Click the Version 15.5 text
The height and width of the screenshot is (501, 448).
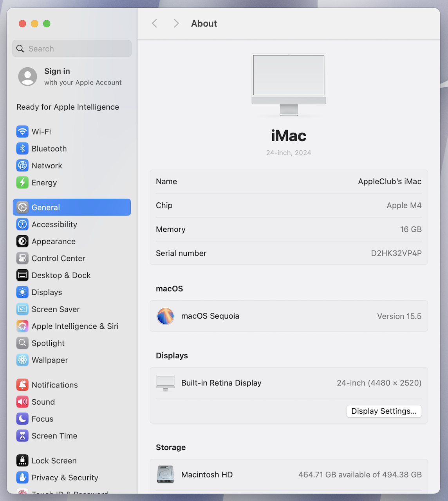(x=399, y=316)
